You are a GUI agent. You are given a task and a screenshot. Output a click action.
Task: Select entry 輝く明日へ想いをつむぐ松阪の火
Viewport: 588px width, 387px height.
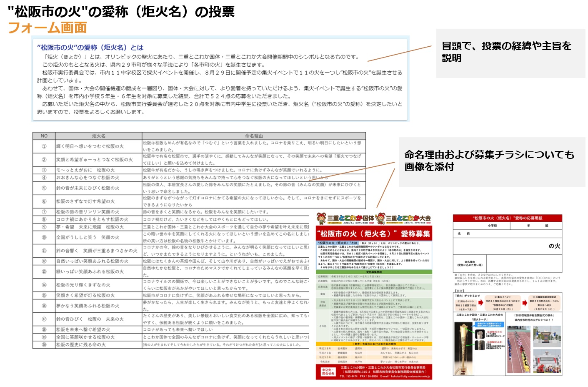coord(90,146)
